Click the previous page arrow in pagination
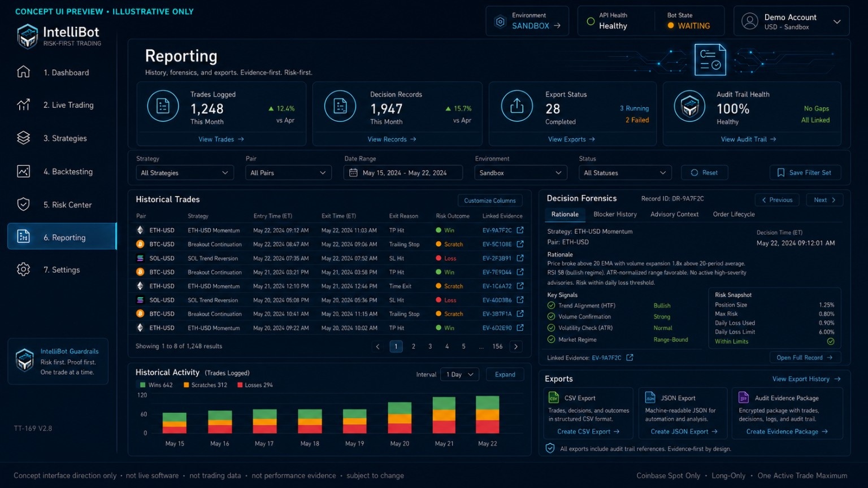The width and height of the screenshot is (868, 488). [378, 346]
